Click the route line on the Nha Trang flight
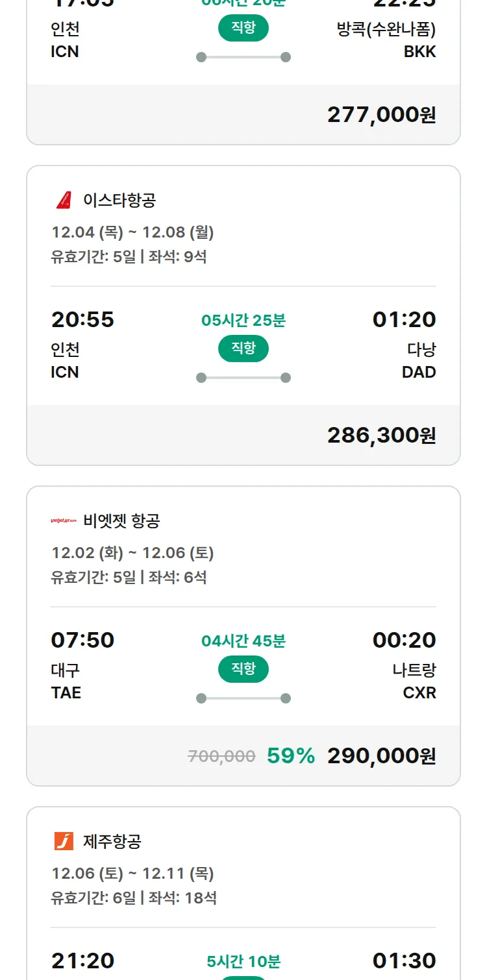487x980 pixels. [243, 698]
